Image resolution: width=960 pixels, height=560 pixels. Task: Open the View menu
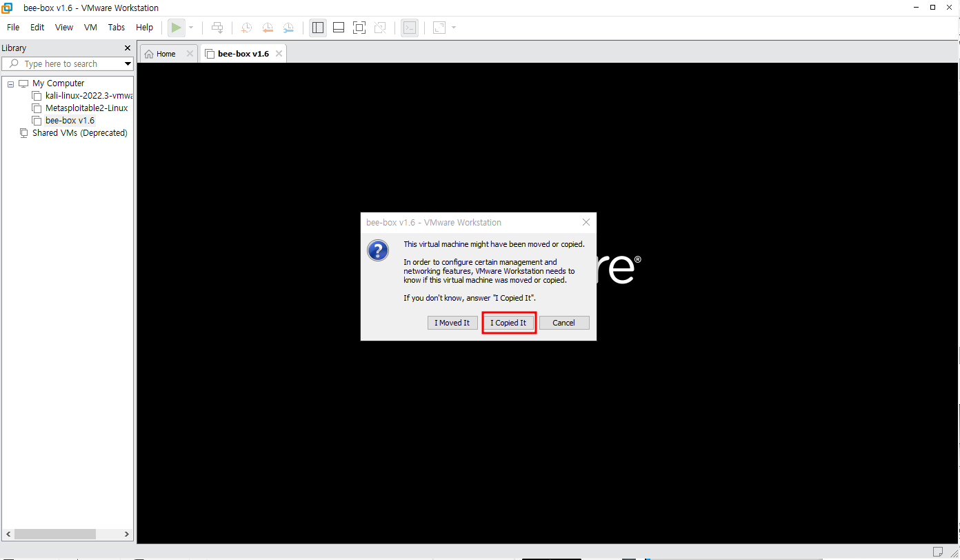tap(64, 28)
